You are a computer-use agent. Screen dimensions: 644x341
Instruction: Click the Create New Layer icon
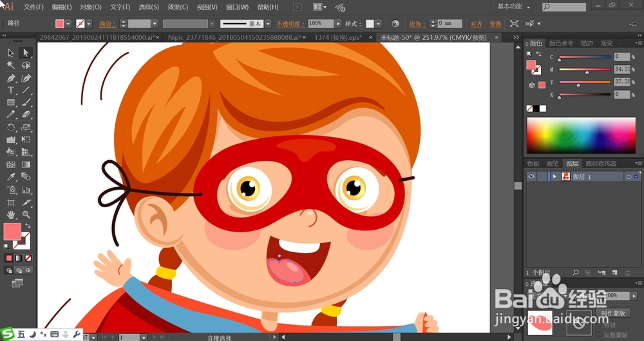point(614,272)
